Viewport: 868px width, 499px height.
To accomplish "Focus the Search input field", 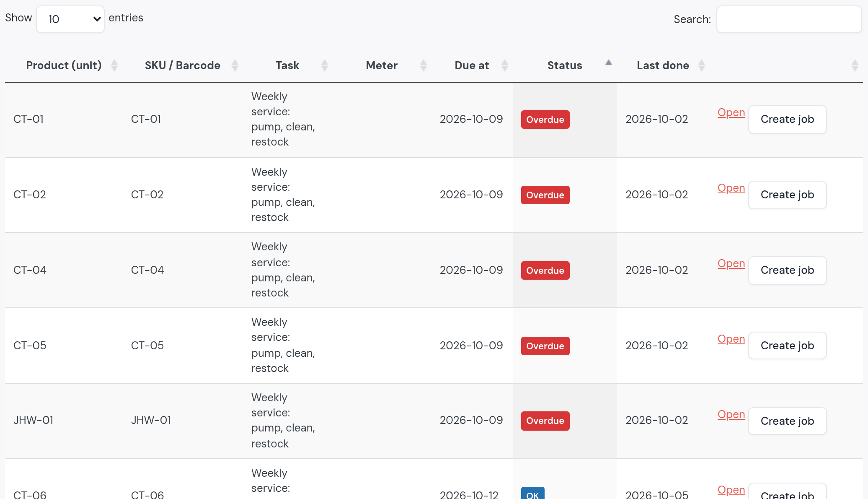I will point(789,19).
